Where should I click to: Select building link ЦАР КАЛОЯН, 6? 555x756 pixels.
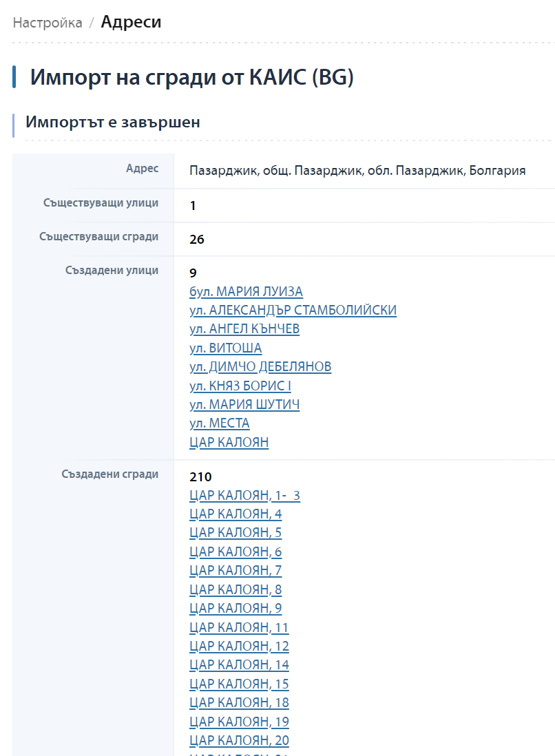click(x=235, y=552)
